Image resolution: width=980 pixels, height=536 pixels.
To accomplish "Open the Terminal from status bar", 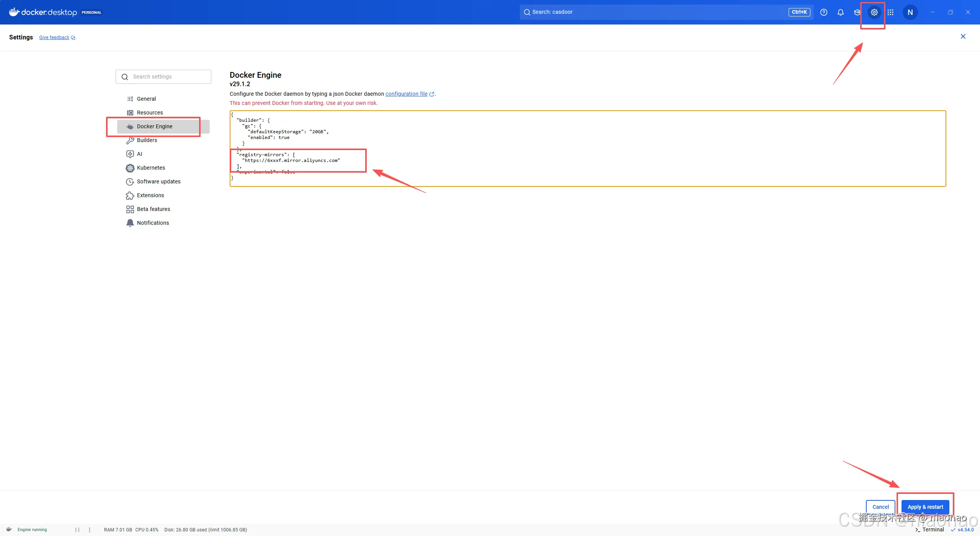I will [x=929, y=530].
